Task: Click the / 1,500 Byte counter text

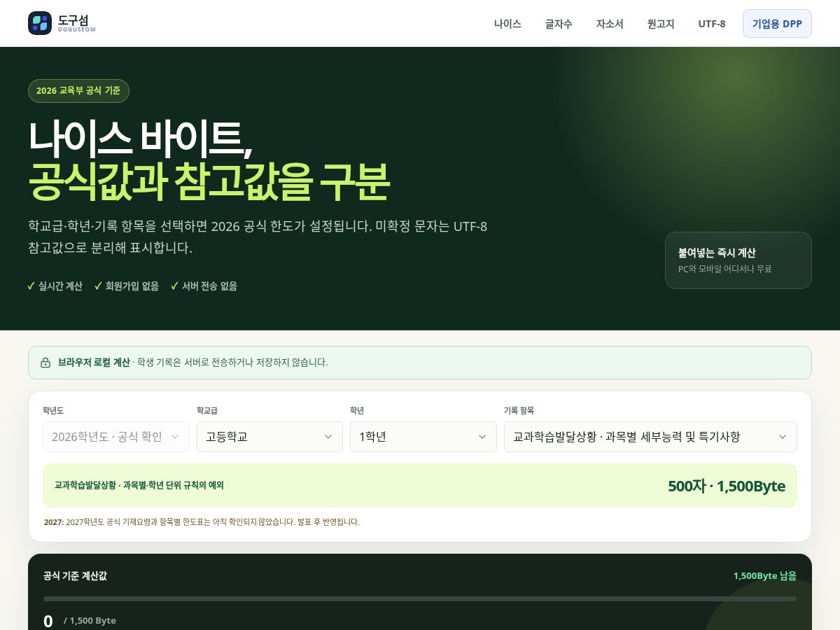Action: click(x=90, y=621)
